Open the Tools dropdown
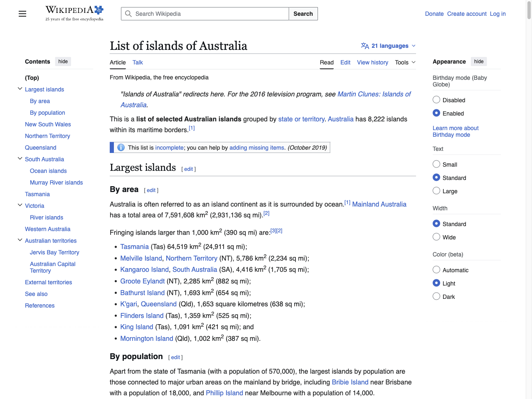 click(x=404, y=62)
